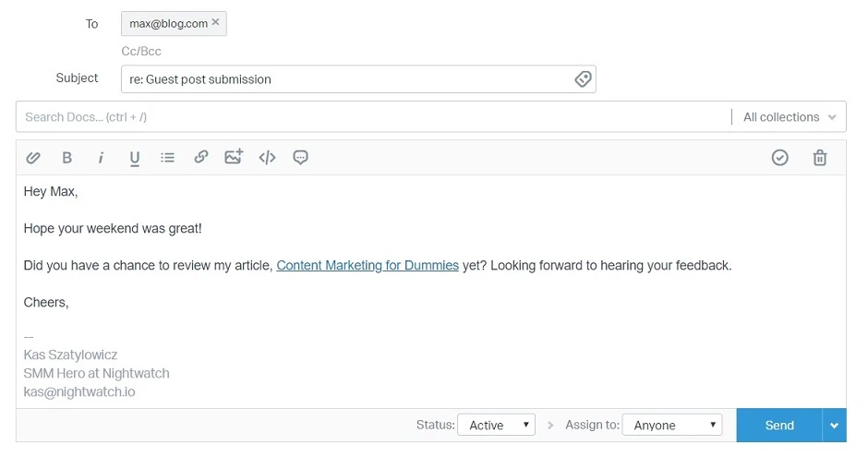Insert a bulleted list
Viewport: 868px width, 457px height.
pos(167,158)
